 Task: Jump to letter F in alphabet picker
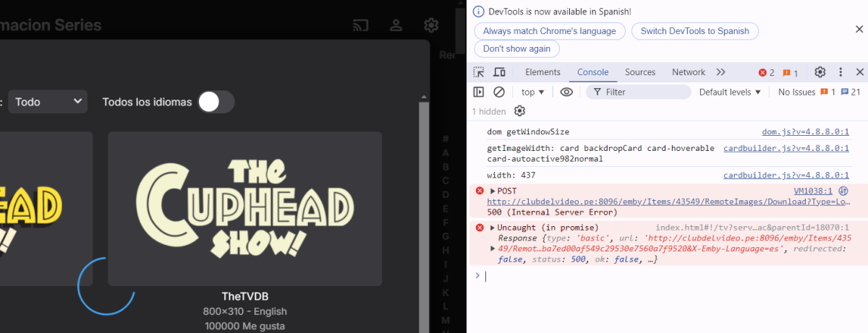[446, 222]
